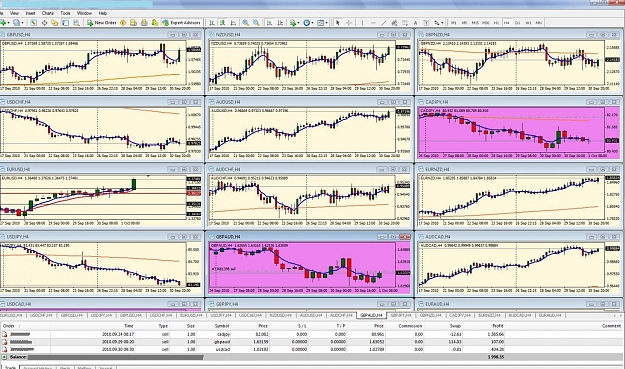Image resolution: width=625 pixels, height=369 pixels.
Task: Open the Arrows objects dropdown
Action: click(439, 23)
